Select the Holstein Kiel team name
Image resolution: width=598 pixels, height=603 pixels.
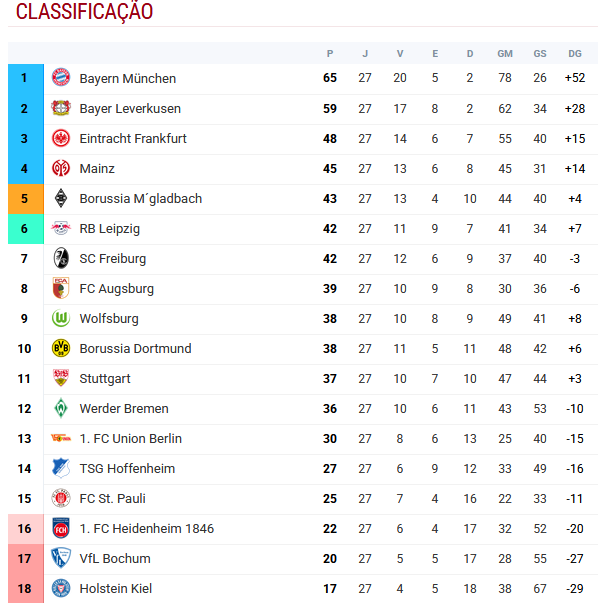[115, 588]
